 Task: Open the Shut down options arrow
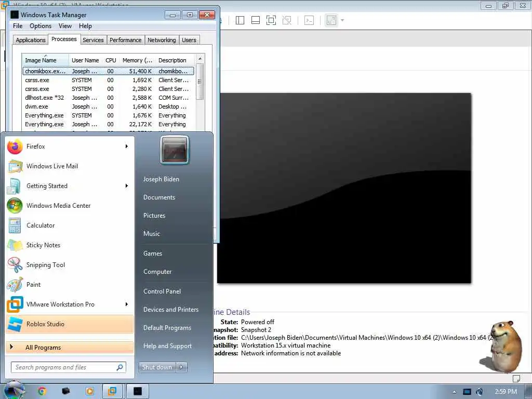(181, 367)
